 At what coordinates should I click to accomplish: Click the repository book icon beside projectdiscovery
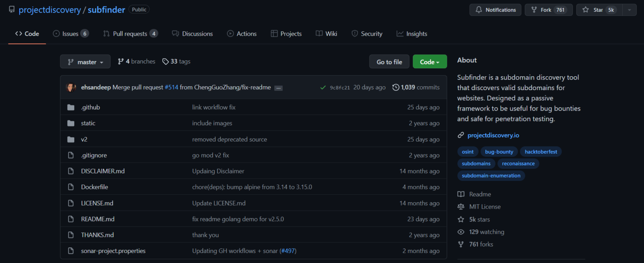12,9
